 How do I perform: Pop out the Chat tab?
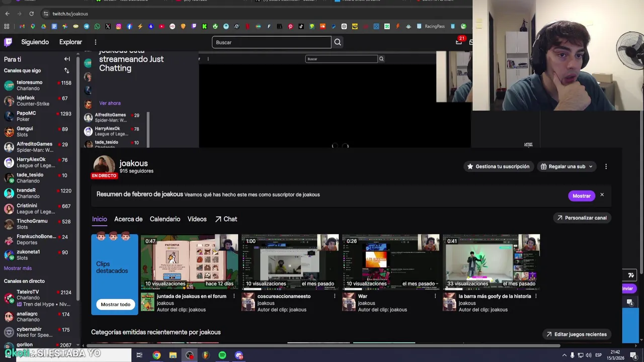226,219
